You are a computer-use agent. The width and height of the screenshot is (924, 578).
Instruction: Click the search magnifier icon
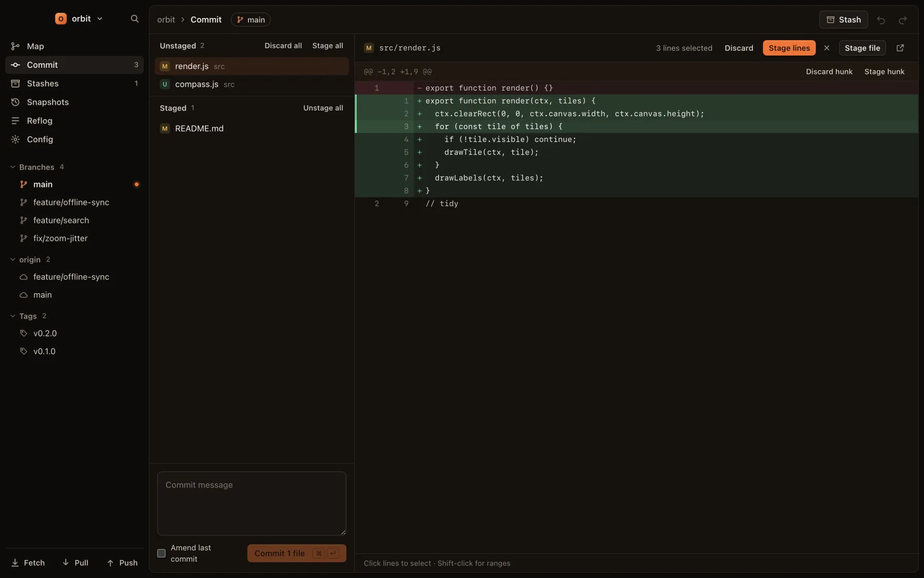(134, 19)
